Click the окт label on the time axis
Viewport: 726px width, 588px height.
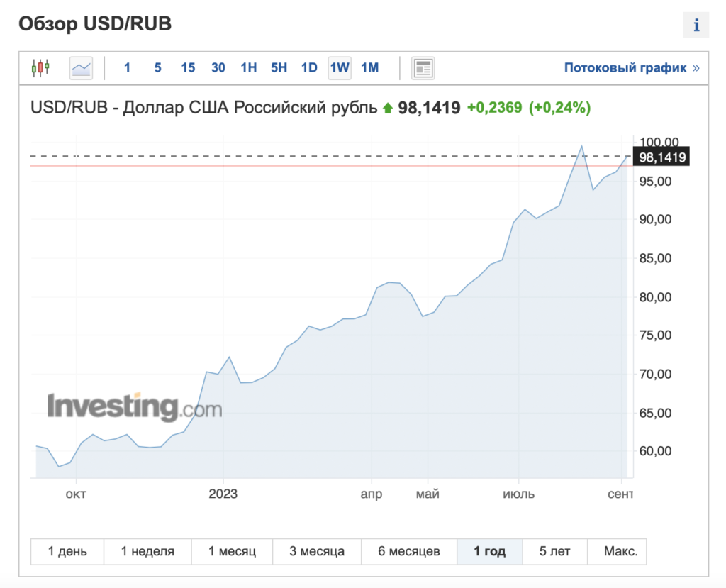pyautogui.click(x=76, y=494)
